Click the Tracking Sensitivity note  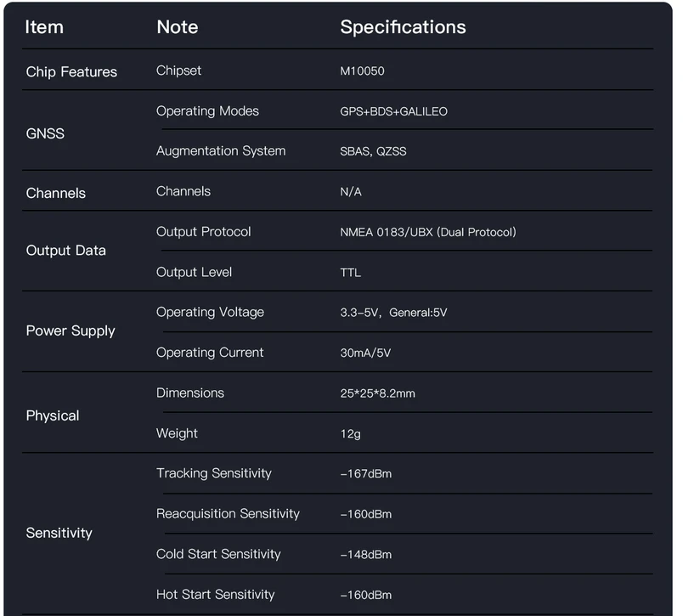coord(214,473)
